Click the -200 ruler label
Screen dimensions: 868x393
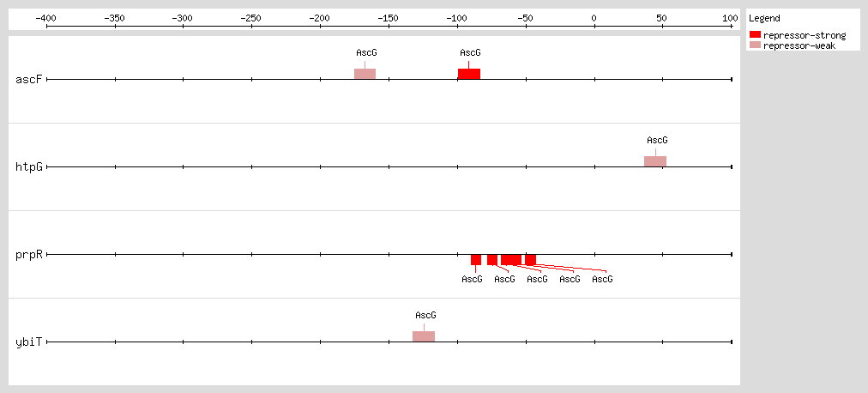(320, 18)
